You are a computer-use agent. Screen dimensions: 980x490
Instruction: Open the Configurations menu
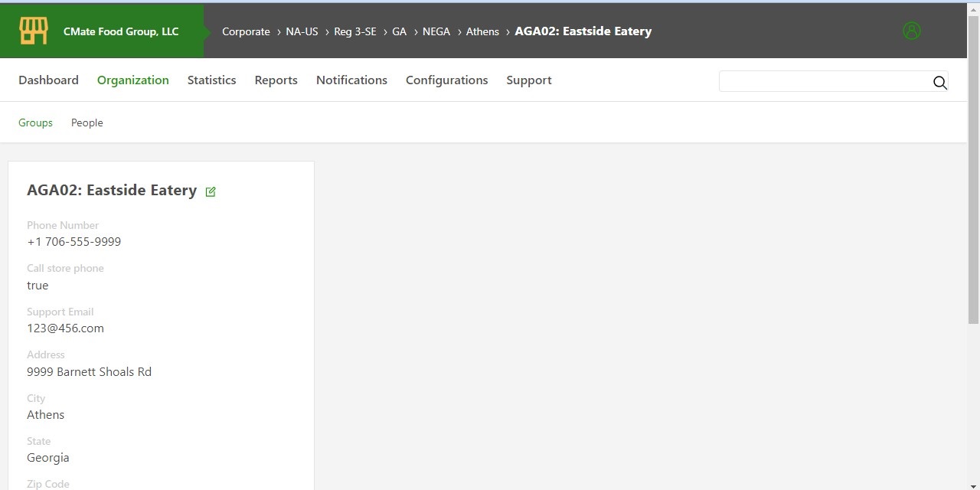pyautogui.click(x=446, y=80)
